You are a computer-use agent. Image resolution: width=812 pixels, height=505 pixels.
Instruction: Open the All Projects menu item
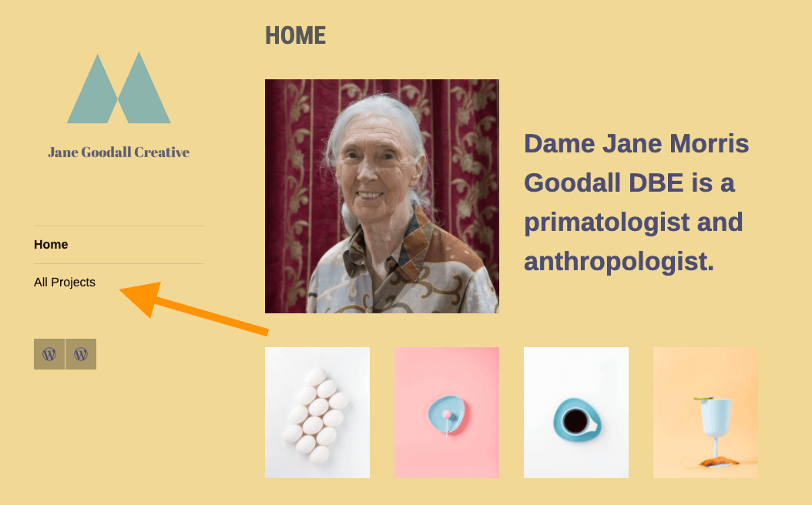[65, 282]
